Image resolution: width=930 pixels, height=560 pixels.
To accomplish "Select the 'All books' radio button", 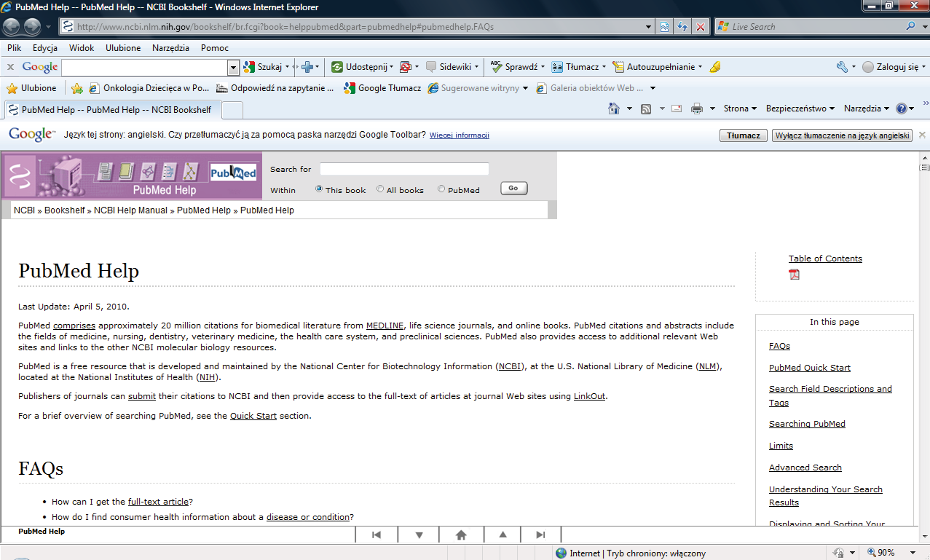I will click(x=380, y=189).
